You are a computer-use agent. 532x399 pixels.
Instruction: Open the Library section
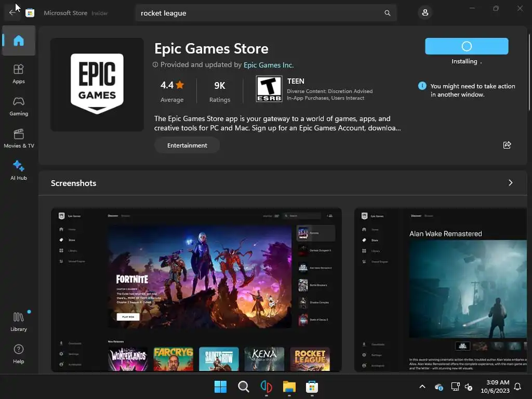click(x=19, y=322)
